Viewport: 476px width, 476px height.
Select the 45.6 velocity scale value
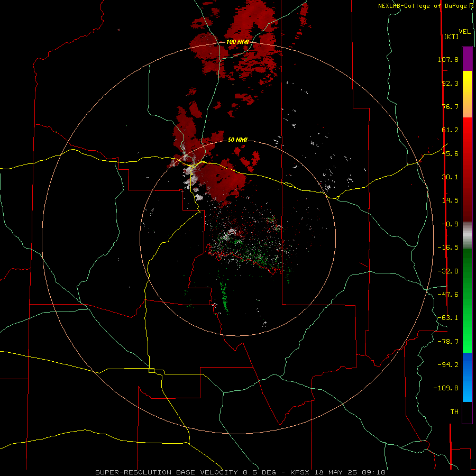(x=450, y=153)
